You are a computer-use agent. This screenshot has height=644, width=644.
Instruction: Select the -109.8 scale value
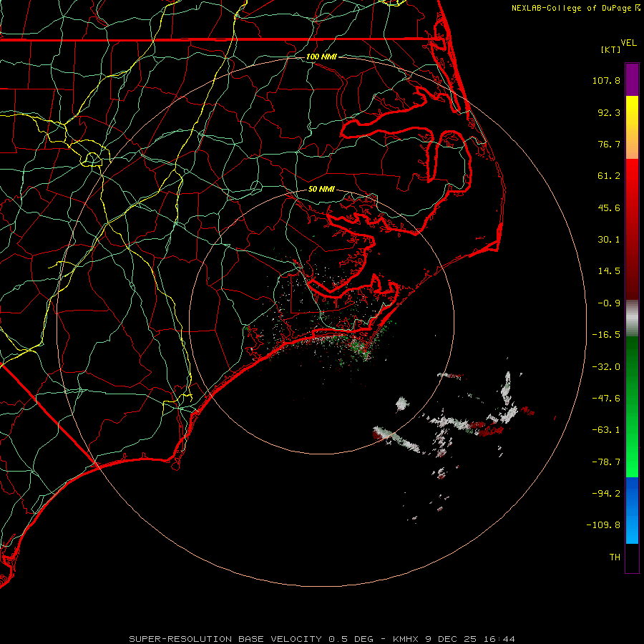(603, 525)
